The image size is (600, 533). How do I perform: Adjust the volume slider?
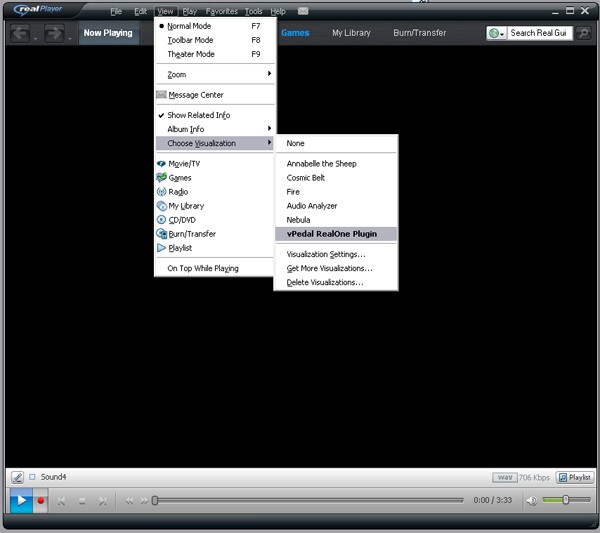tap(566, 500)
